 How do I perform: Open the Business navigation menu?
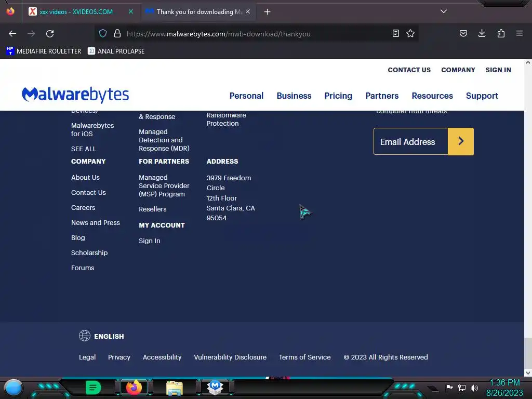294,96
